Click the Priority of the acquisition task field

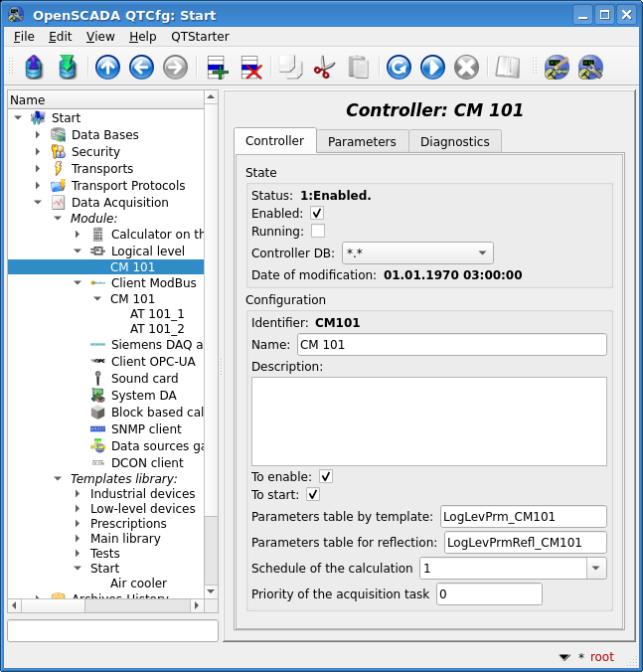[x=489, y=594]
